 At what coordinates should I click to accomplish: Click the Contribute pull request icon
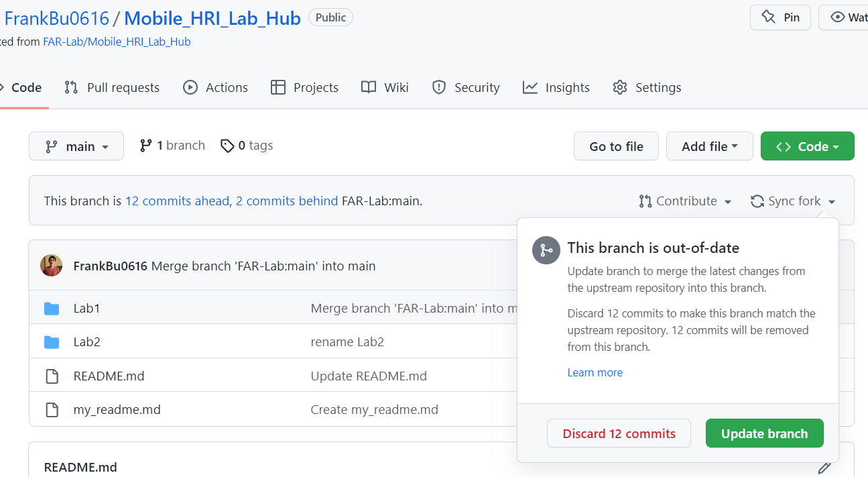pyautogui.click(x=645, y=201)
